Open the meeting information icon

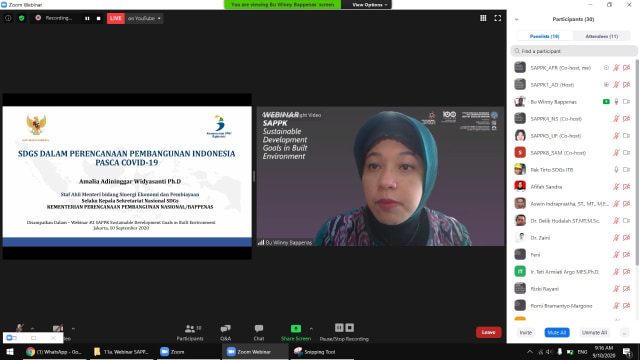[x=8, y=18]
